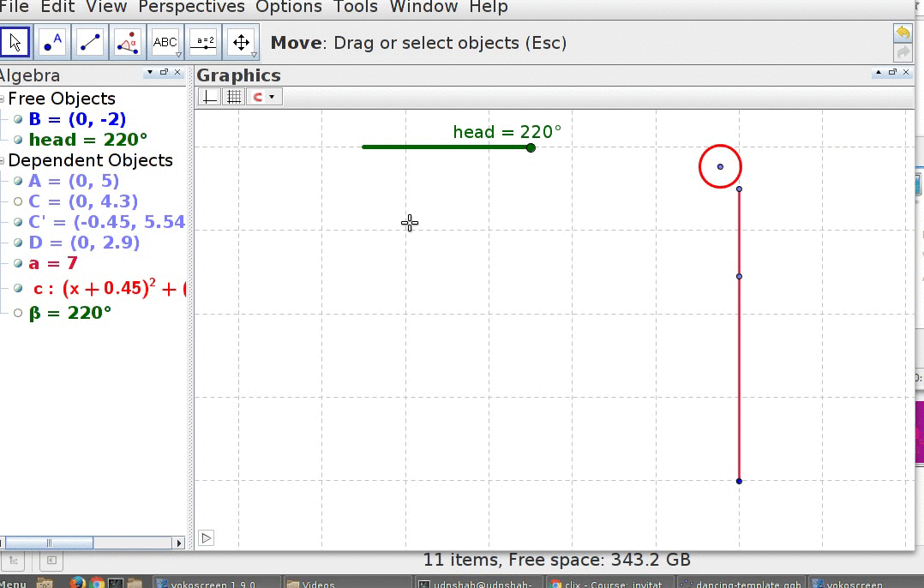
Task: Pick the Insert Text ABC tool
Action: (x=165, y=42)
